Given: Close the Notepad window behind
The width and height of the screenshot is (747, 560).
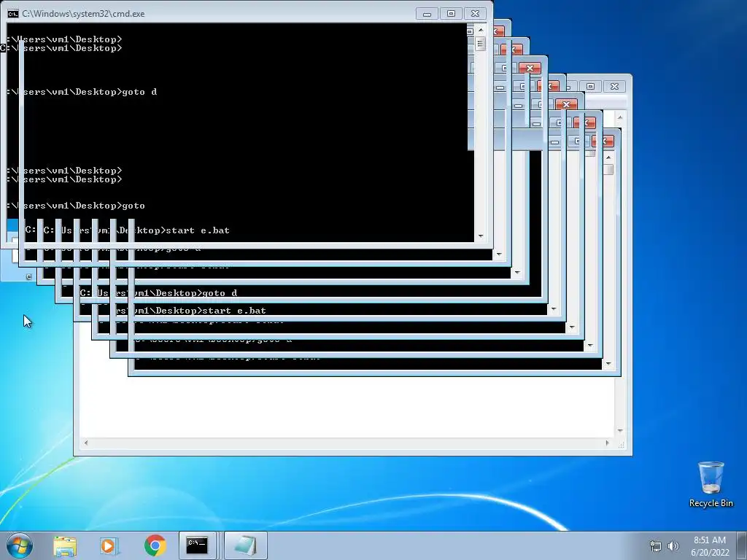Looking at the screenshot, I should (x=614, y=86).
